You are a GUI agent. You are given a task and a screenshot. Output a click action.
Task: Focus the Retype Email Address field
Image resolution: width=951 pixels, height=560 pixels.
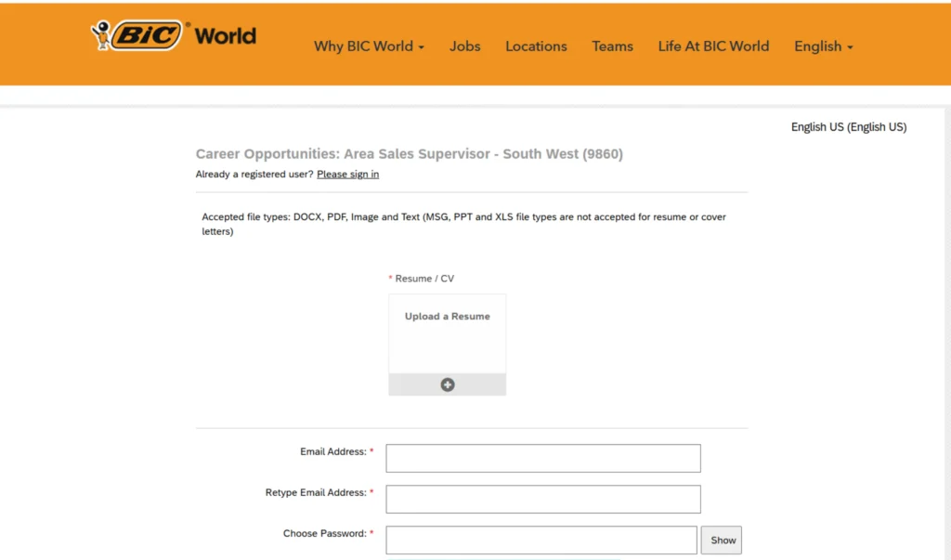point(542,499)
